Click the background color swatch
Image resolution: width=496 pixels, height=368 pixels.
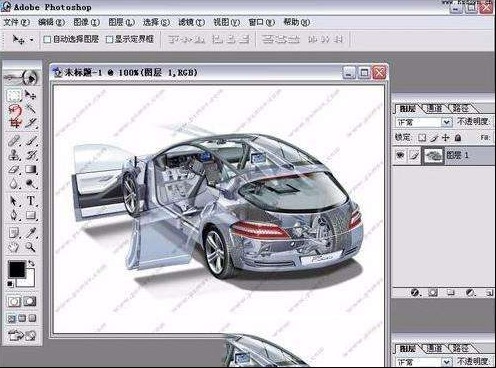tap(29, 282)
